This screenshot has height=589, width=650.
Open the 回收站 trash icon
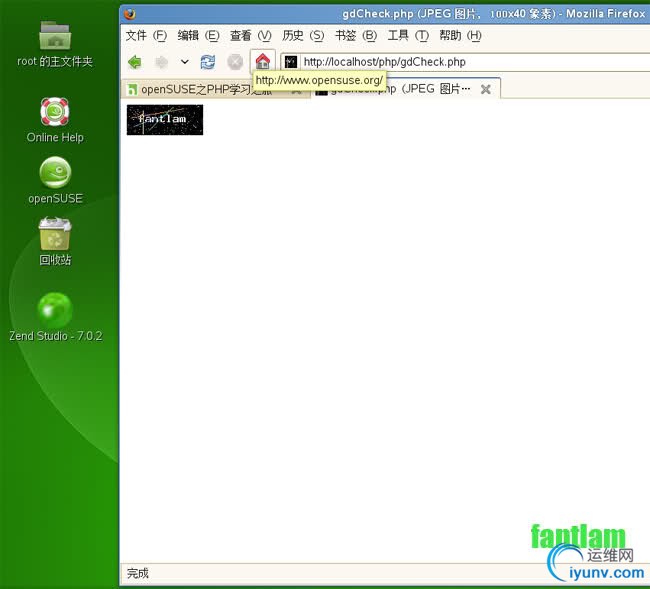[x=55, y=241]
